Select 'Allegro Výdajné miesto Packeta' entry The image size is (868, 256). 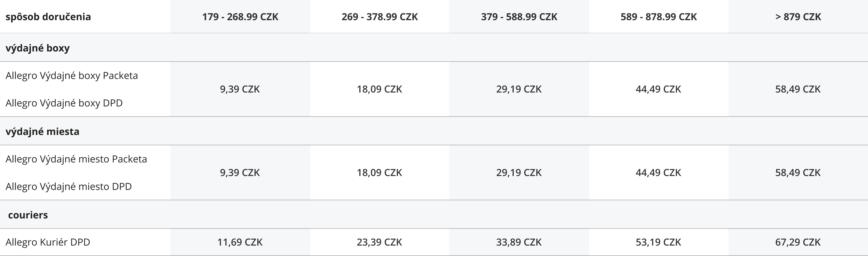coord(76,159)
